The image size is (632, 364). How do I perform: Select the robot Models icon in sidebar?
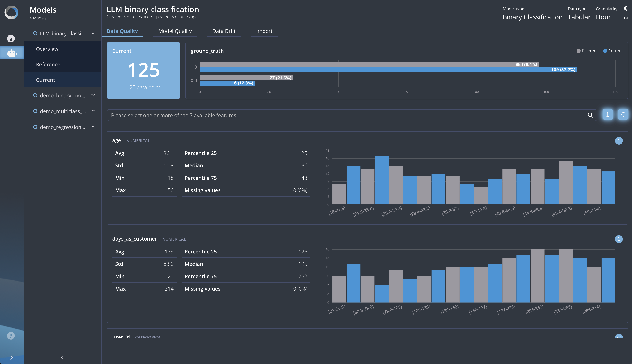coord(12,53)
